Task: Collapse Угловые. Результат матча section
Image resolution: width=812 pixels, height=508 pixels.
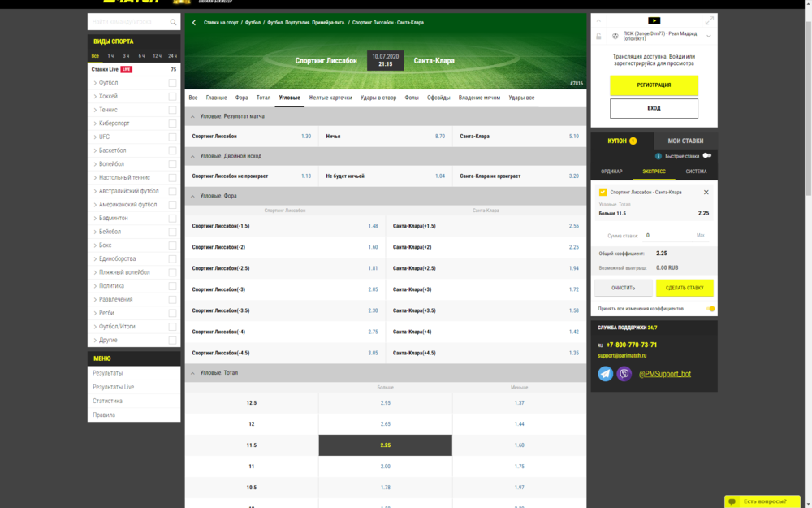Action: coord(192,116)
